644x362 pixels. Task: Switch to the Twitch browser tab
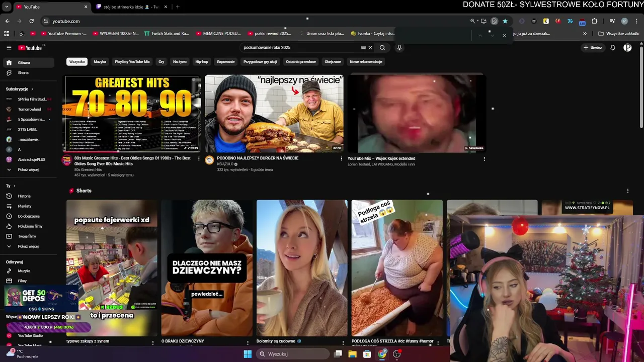[x=132, y=7]
